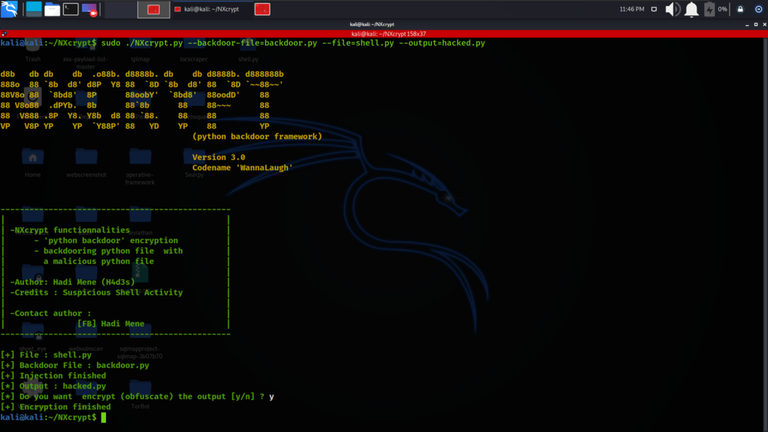Click '[*] Output : hacked.py' line
768x432 pixels.
(x=53, y=386)
